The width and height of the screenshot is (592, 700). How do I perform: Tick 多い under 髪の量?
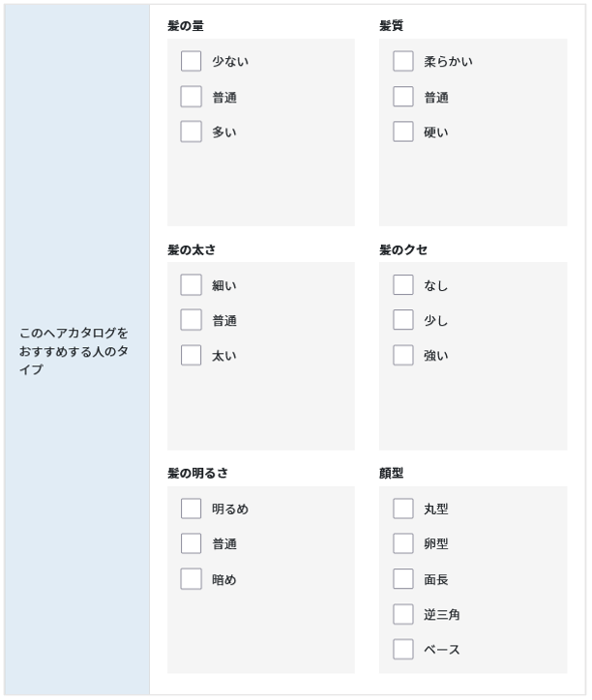click(x=191, y=131)
